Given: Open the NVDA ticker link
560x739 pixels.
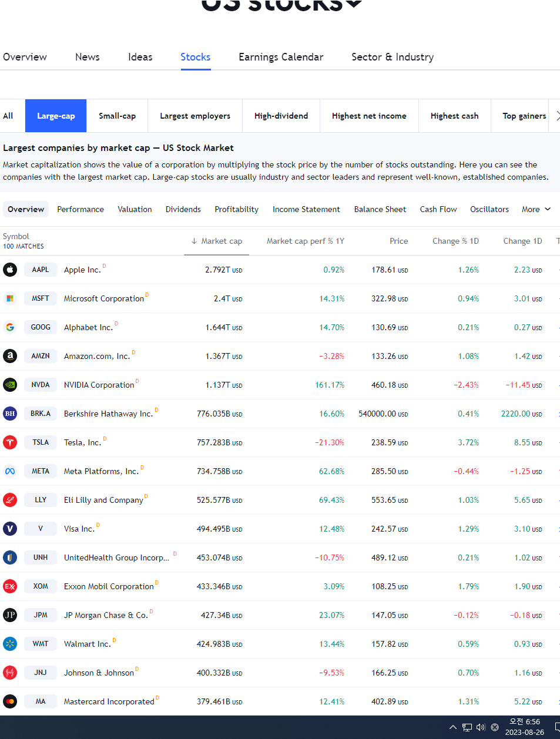Looking at the screenshot, I should tap(41, 385).
